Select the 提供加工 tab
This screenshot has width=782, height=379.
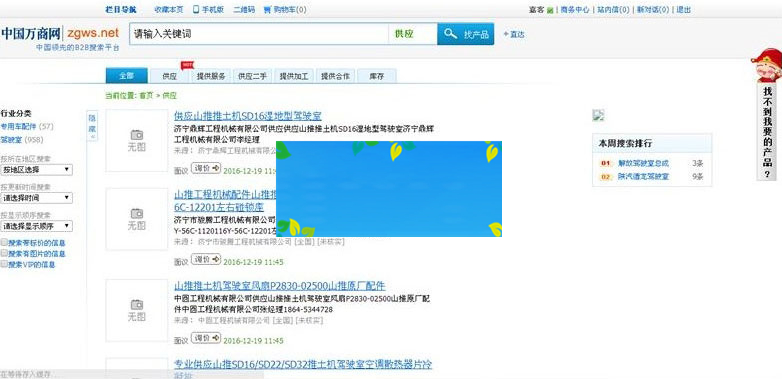294,76
